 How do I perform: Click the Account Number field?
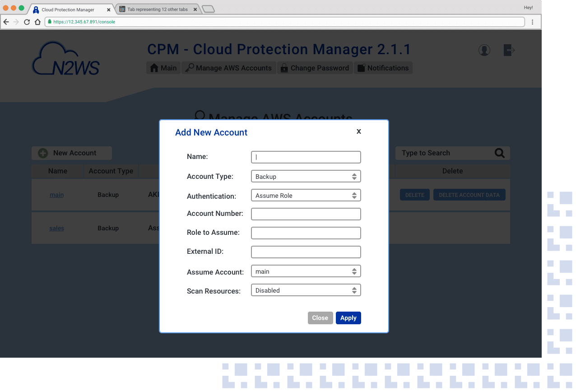click(306, 214)
